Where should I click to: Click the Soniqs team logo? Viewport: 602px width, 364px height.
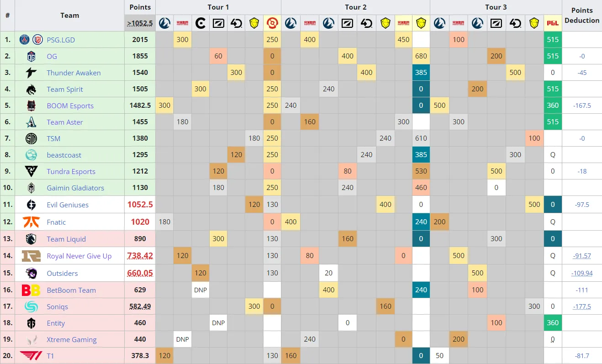[31, 306]
